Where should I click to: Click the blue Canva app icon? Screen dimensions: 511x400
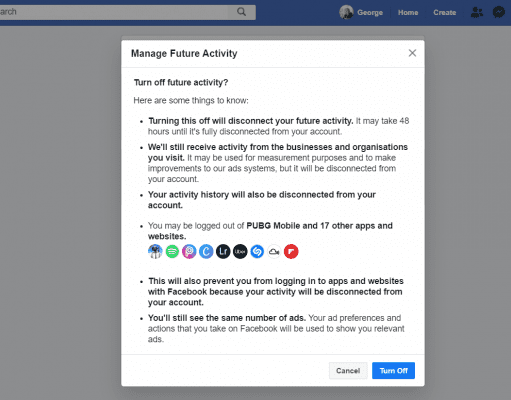pos(206,252)
